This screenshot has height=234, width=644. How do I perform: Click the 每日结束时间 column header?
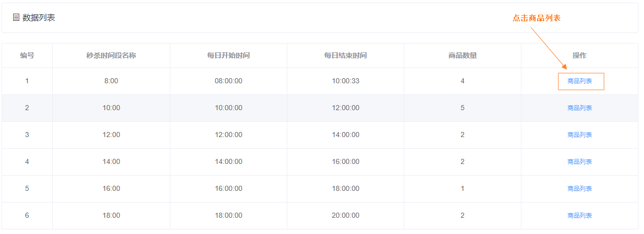346,56
